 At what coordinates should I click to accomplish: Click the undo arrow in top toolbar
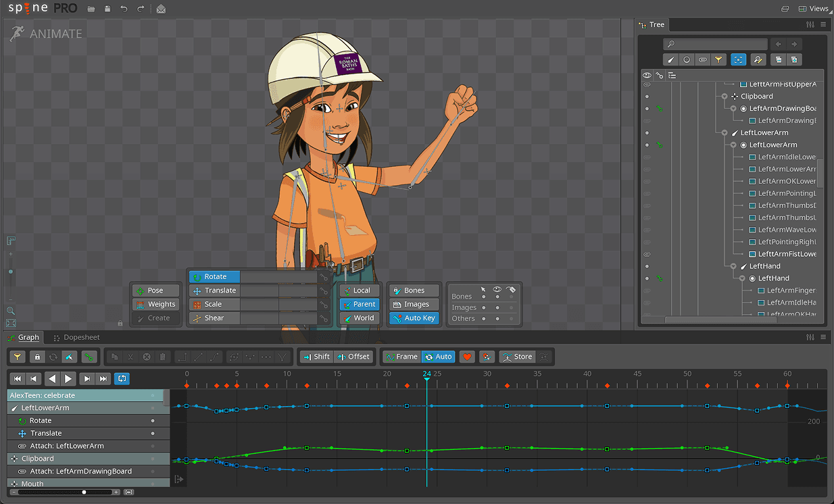[124, 9]
